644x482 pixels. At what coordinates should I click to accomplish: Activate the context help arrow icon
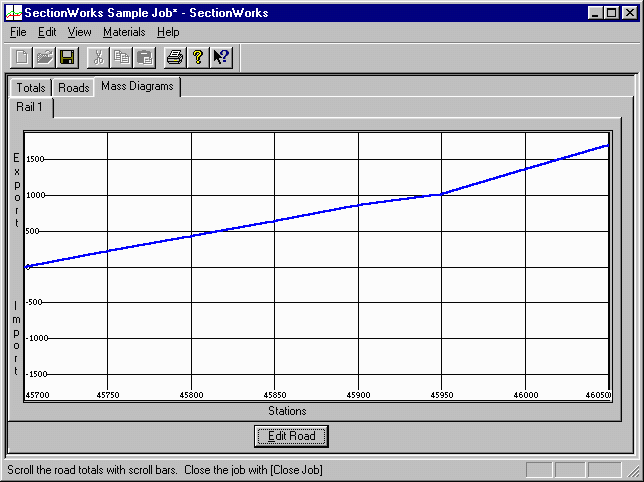(221, 58)
